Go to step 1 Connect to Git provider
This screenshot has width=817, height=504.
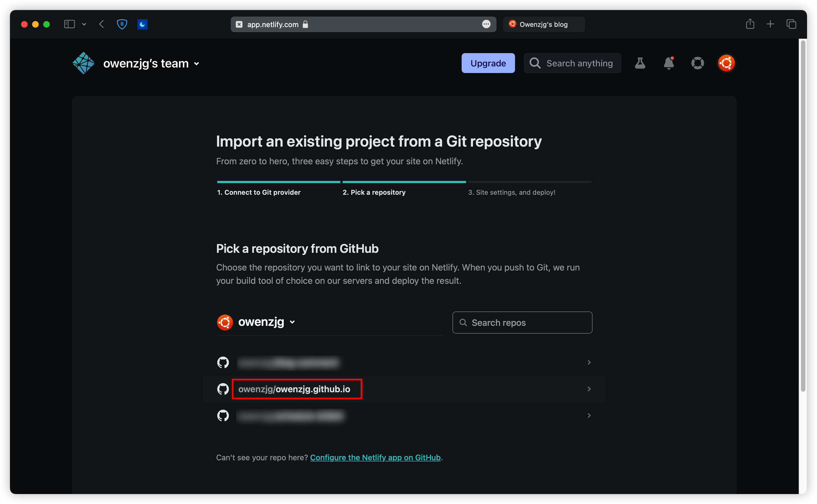point(259,192)
